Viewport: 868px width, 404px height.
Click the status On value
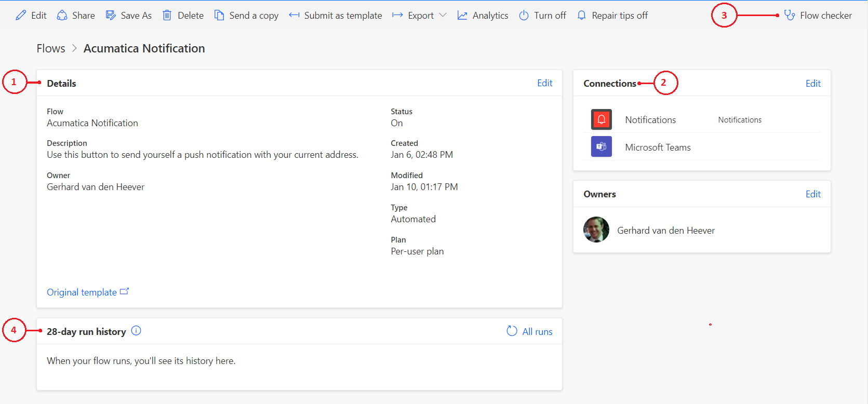pos(397,123)
